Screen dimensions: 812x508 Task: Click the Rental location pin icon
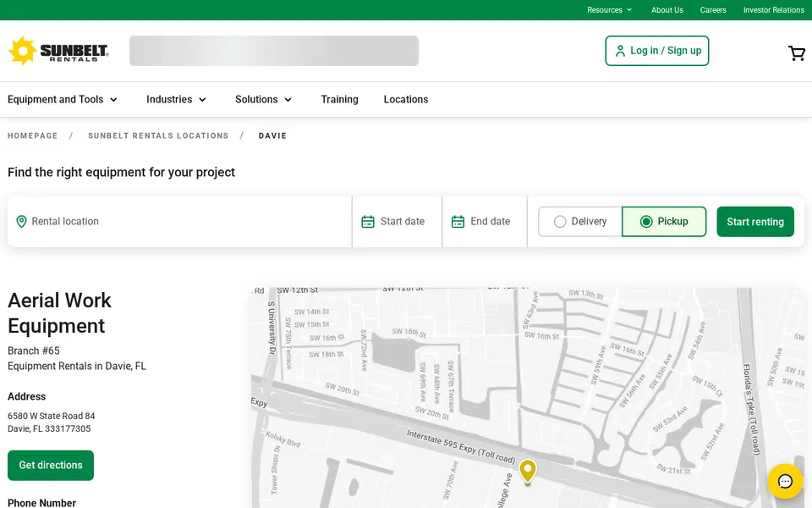click(x=21, y=222)
